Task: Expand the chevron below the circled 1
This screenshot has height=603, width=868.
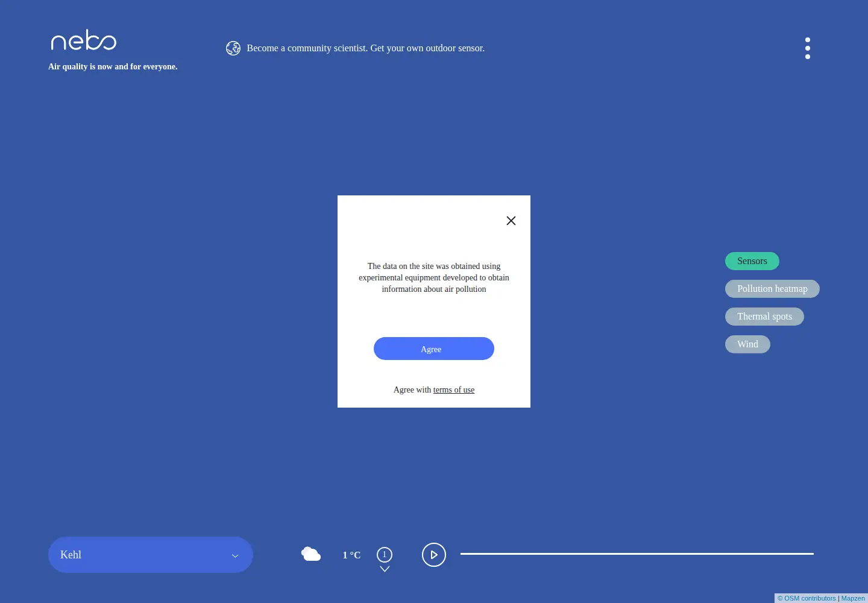Action: click(x=385, y=569)
